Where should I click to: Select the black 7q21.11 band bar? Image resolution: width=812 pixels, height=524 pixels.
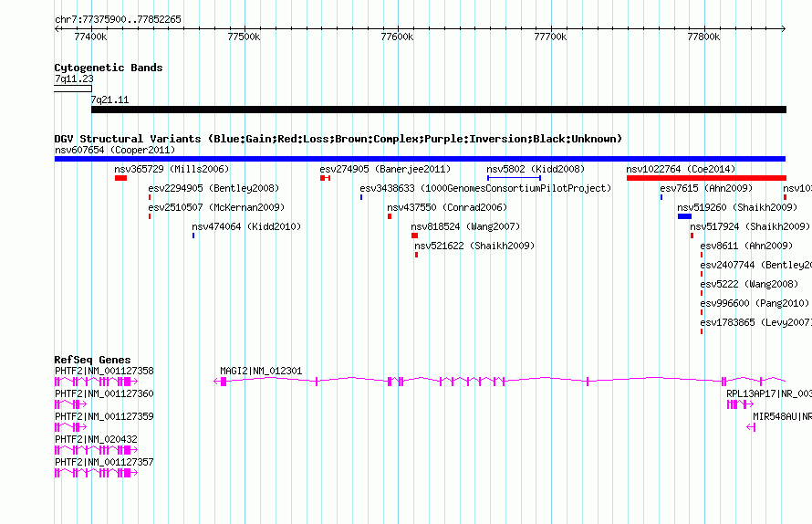pyautogui.click(x=439, y=110)
